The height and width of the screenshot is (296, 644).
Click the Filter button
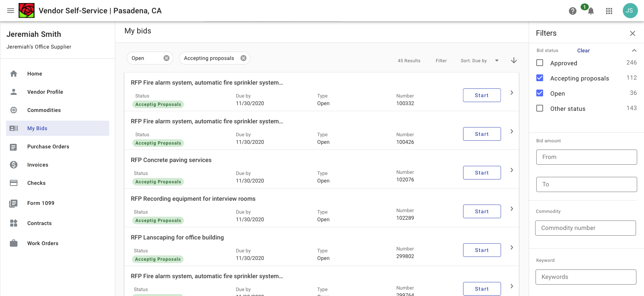441,61
